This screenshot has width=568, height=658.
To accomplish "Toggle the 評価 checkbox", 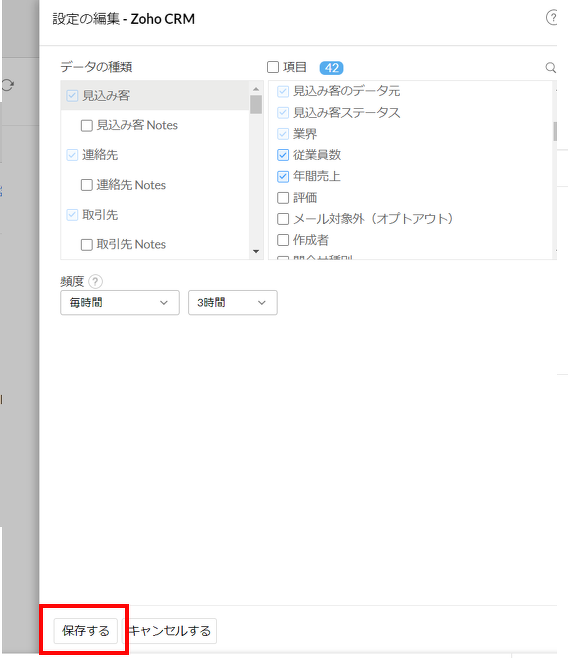I will pyautogui.click(x=283, y=198).
